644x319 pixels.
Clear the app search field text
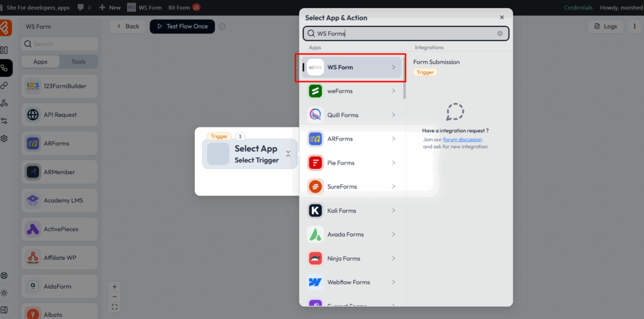coord(500,34)
